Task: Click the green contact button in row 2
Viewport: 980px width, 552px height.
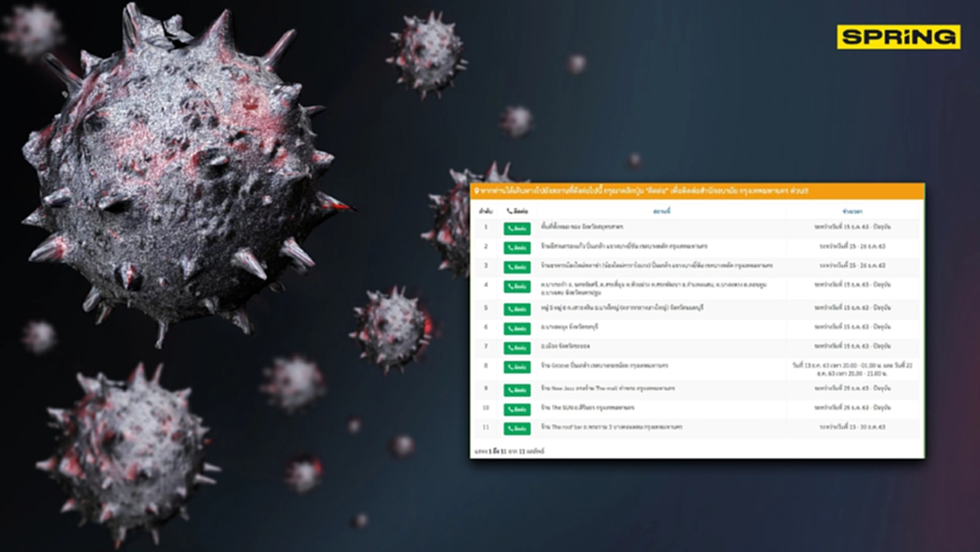Action: pyautogui.click(x=517, y=248)
